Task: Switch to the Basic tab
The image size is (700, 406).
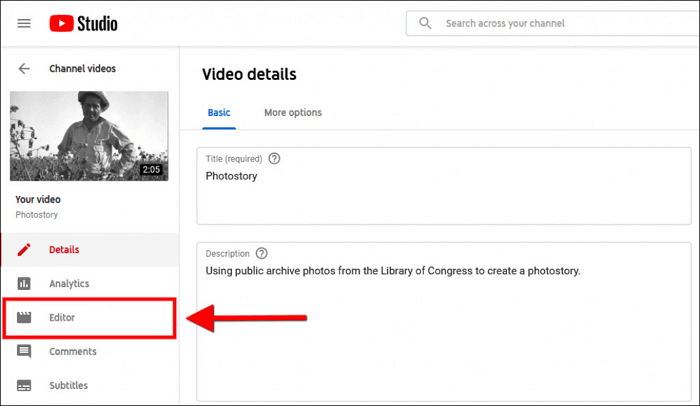Action: tap(219, 113)
